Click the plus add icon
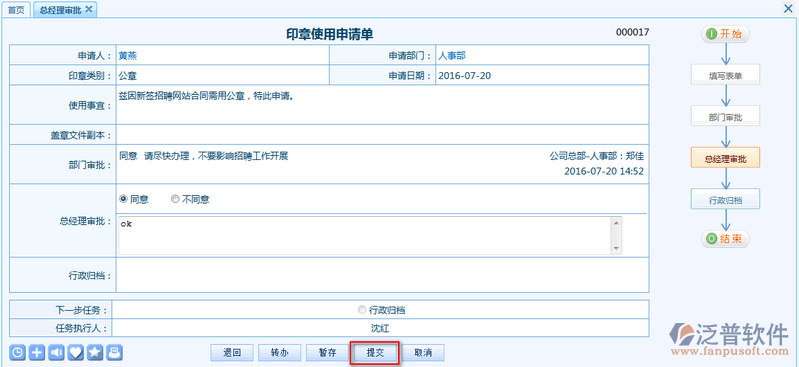Screen dimensions: 799x367 coord(37,352)
